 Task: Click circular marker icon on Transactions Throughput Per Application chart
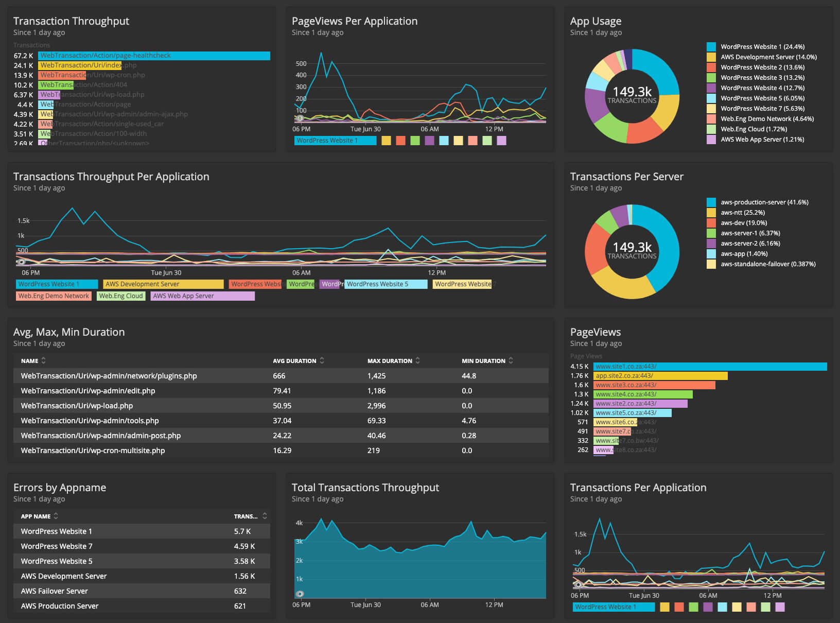point(21,262)
